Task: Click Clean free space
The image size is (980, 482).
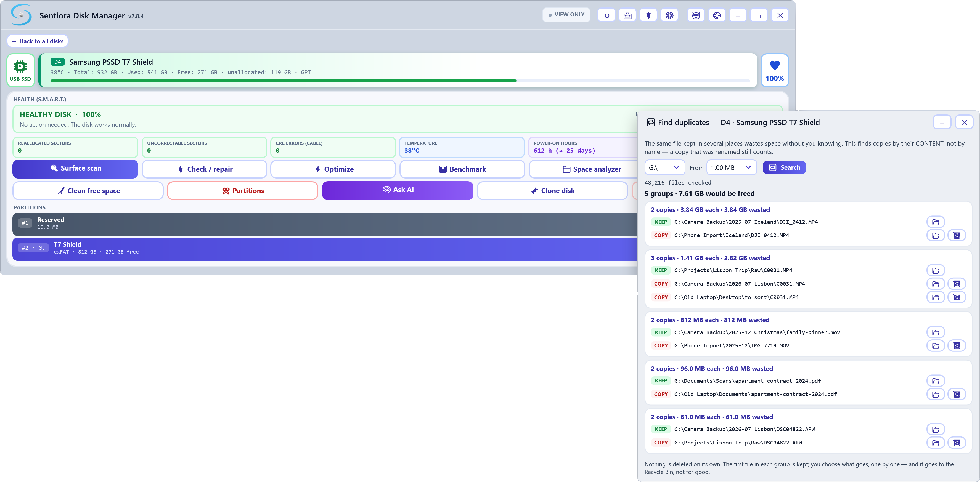Action: point(88,191)
